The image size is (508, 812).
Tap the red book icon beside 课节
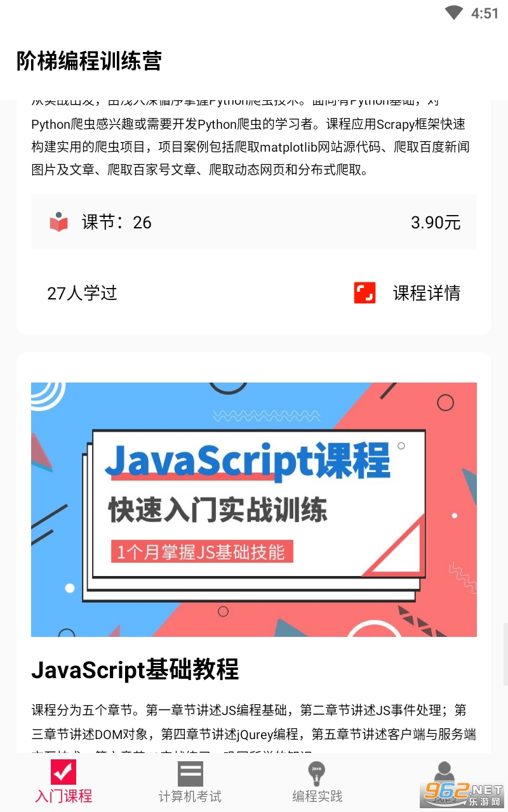point(58,222)
